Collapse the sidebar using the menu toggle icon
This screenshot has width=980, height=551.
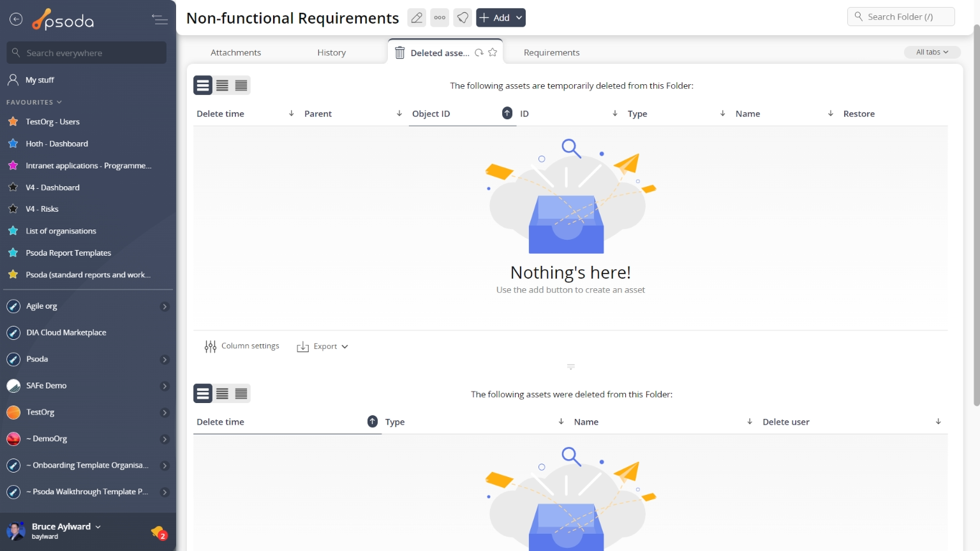point(160,20)
